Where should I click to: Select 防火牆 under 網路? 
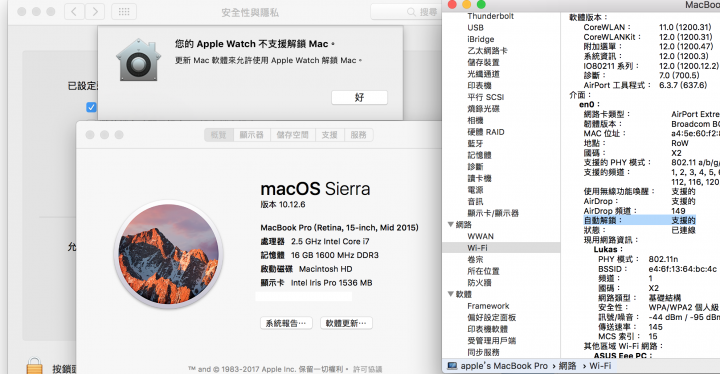479,283
